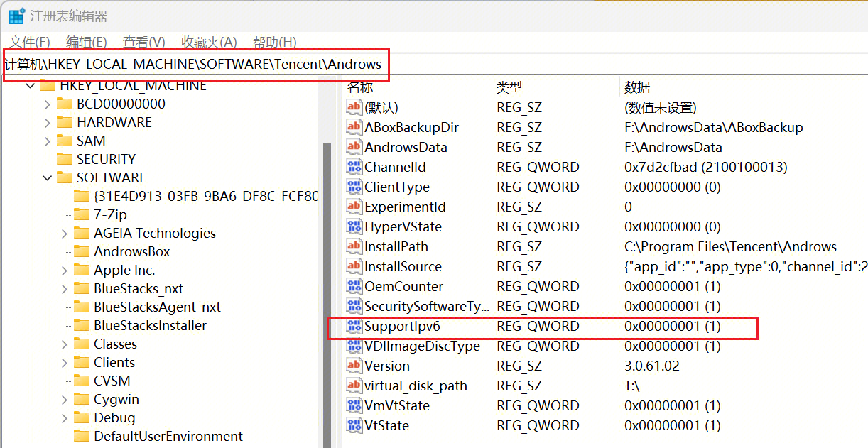Select the {31E4D913-03FB-9BA6 key
The width and height of the screenshot is (868, 448).
pos(206,196)
